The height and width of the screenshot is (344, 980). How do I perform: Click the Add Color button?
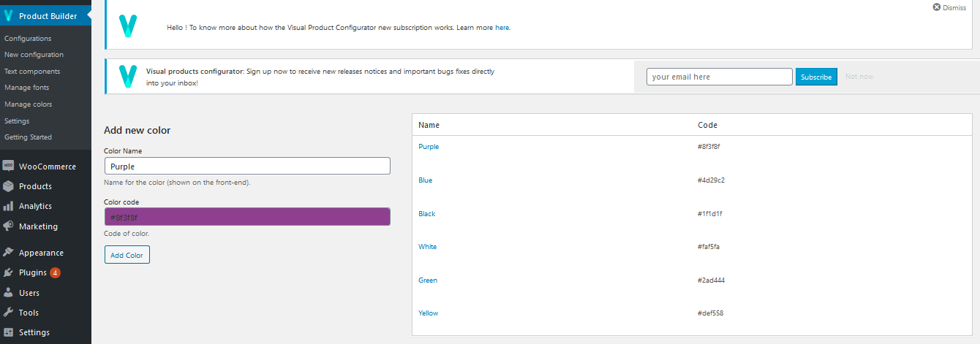click(127, 255)
